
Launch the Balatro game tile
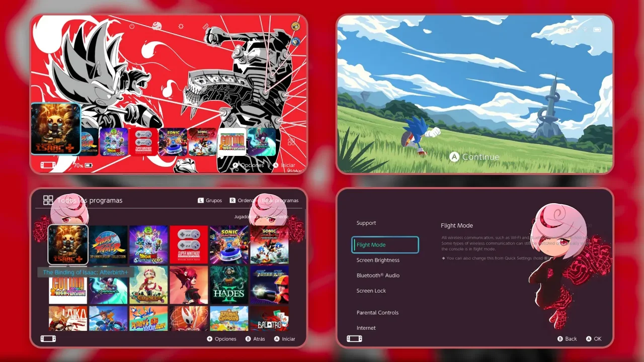pos(269,318)
